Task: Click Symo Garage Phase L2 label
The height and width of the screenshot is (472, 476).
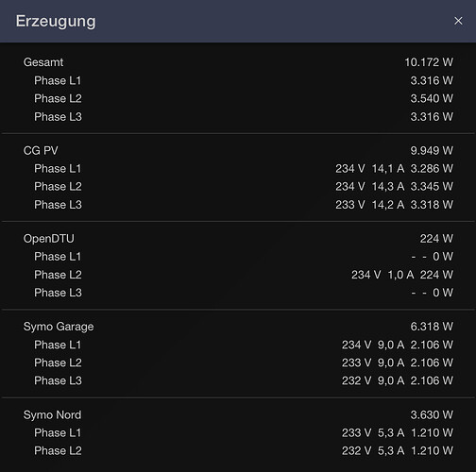Action: (58, 362)
